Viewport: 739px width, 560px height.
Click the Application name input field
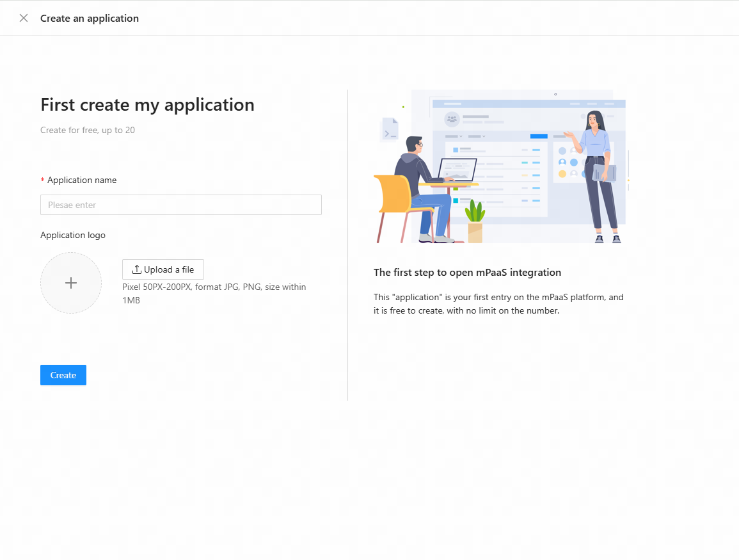181,205
